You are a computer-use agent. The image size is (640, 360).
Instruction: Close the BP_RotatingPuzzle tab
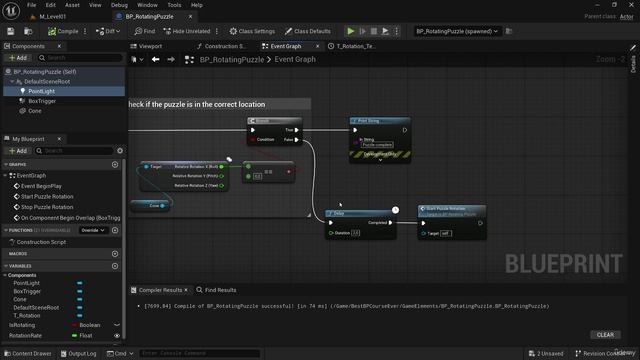click(190, 17)
